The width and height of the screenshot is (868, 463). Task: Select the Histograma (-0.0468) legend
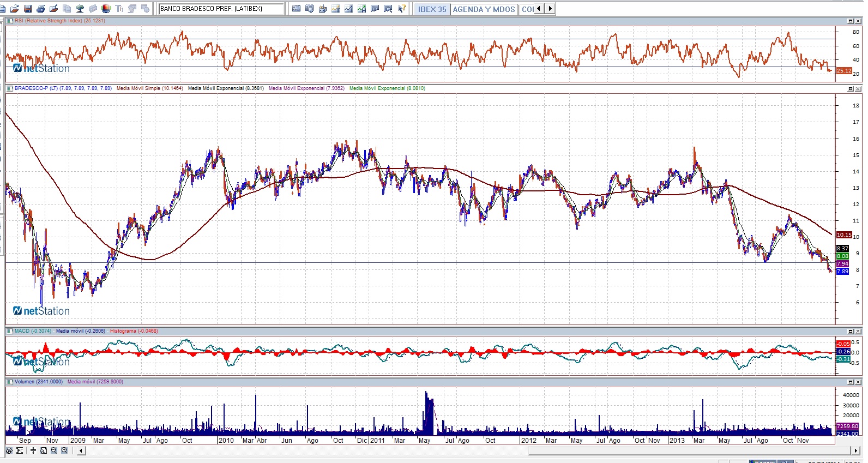tap(134, 331)
